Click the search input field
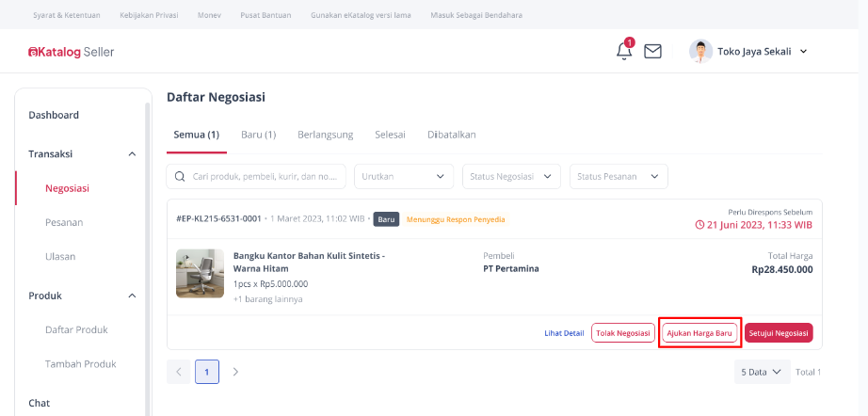This screenshot has width=868, height=416. click(x=256, y=176)
